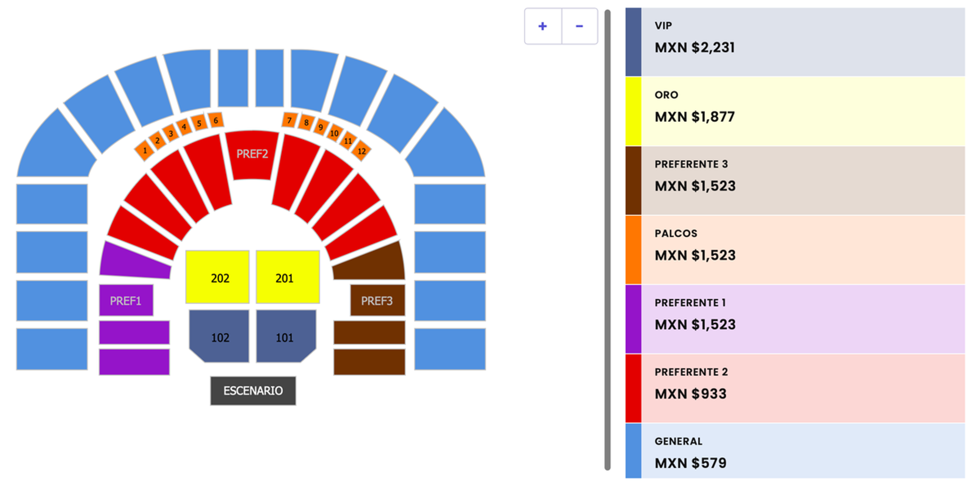Select PREFERENTE 2 MXN $933 legend row
This screenshot has height=486, width=980.
(795, 388)
